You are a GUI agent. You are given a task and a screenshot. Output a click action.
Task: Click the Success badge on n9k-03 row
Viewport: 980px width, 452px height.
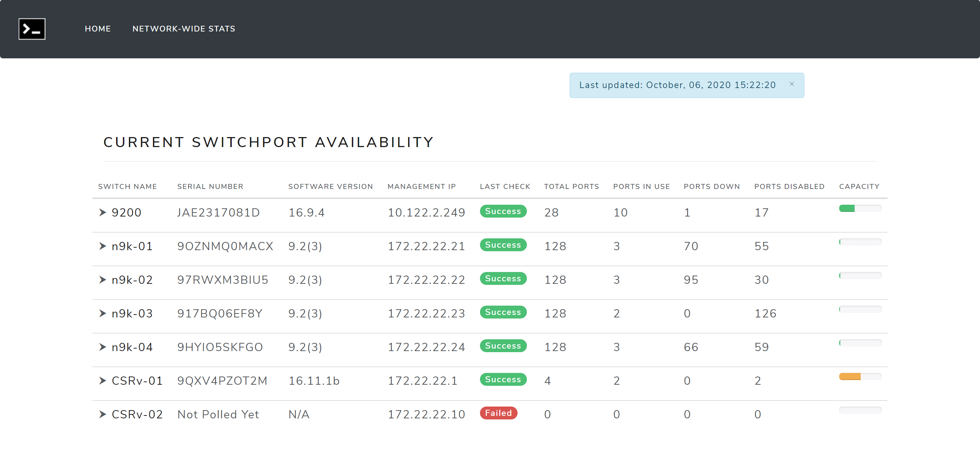tap(503, 312)
